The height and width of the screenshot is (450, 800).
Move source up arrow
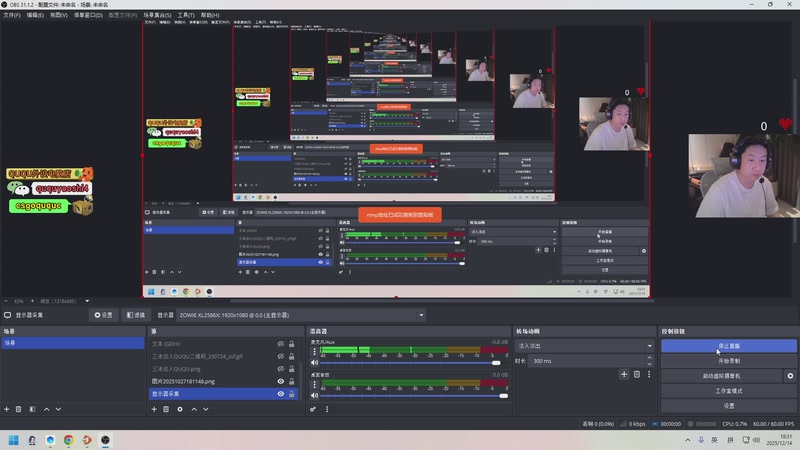tap(194, 409)
